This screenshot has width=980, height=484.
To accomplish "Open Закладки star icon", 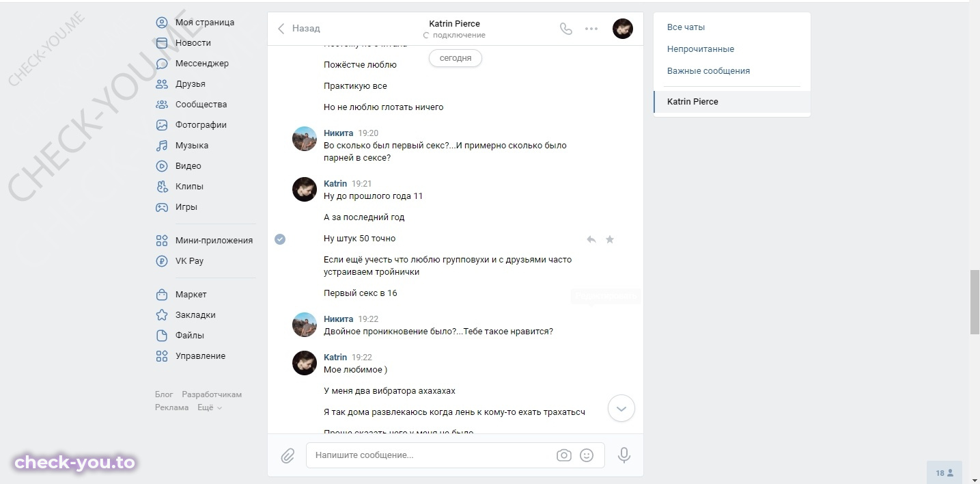I will (x=162, y=315).
